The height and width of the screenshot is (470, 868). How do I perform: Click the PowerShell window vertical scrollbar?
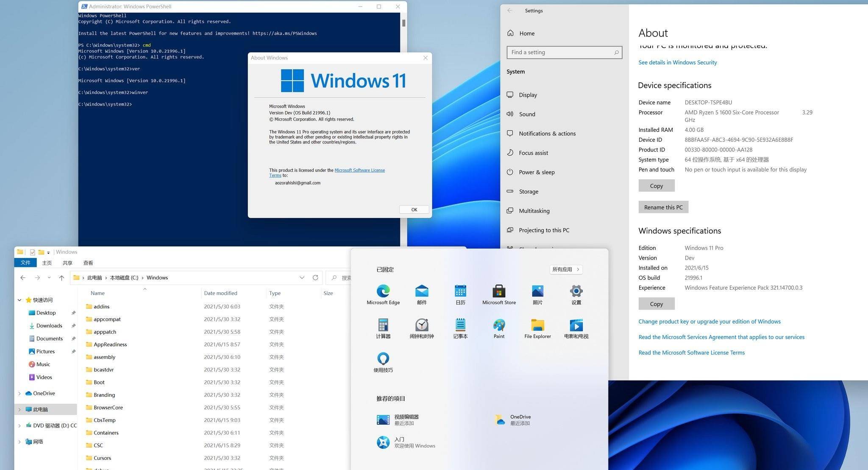pyautogui.click(x=403, y=23)
